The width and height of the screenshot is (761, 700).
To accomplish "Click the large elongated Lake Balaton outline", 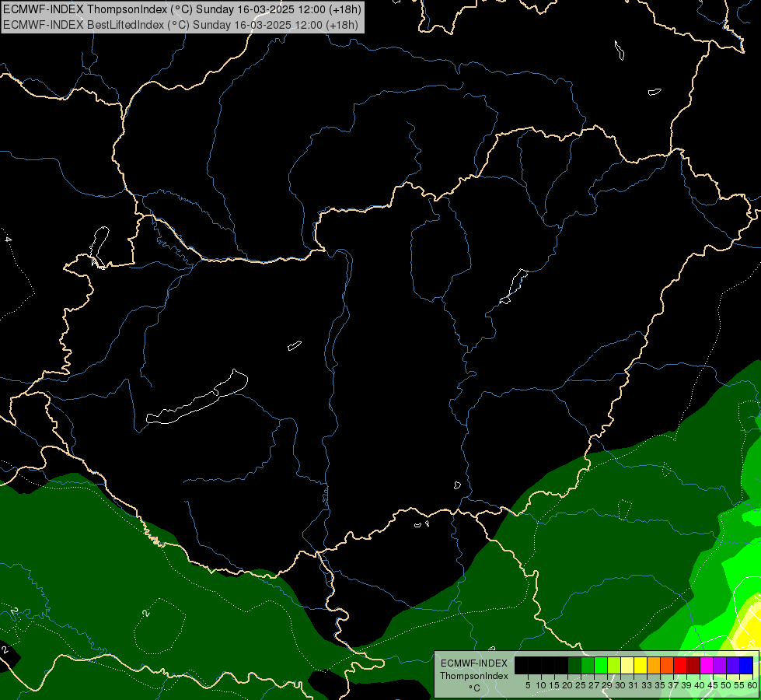I will point(197,397).
